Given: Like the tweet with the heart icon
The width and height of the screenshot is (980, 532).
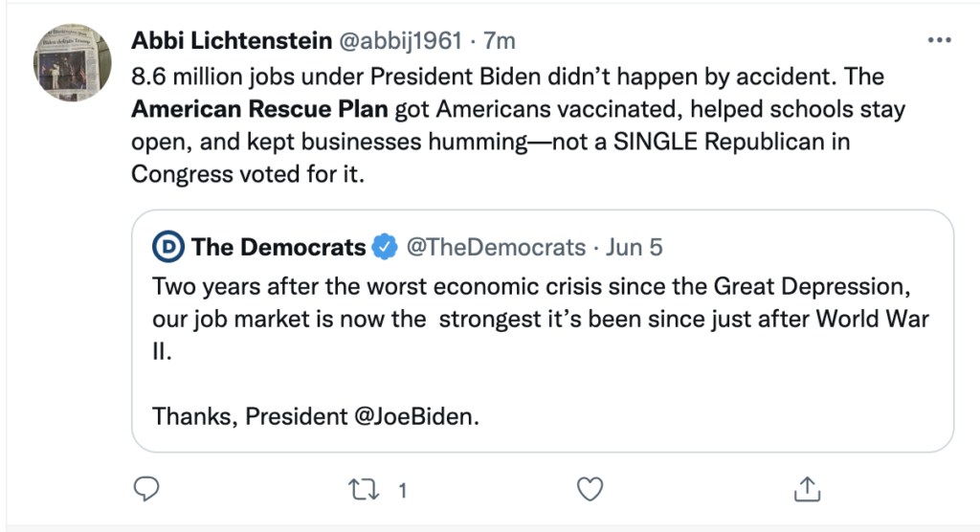Looking at the screenshot, I should tap(590, 490).
